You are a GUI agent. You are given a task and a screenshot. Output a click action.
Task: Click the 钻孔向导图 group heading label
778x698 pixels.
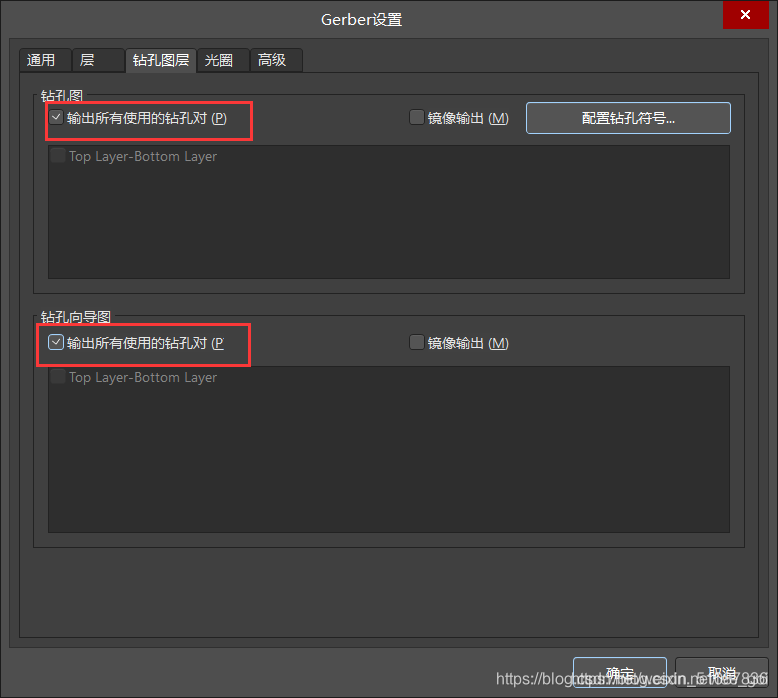[76, 317]
